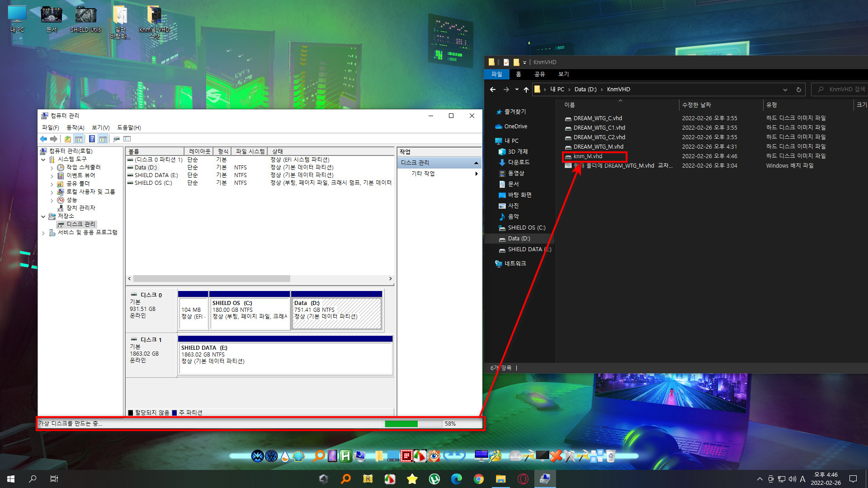The width and height of the screenshot is (868, 488).
Task: Click the recycle bin icon in dock
Action: 611,456
